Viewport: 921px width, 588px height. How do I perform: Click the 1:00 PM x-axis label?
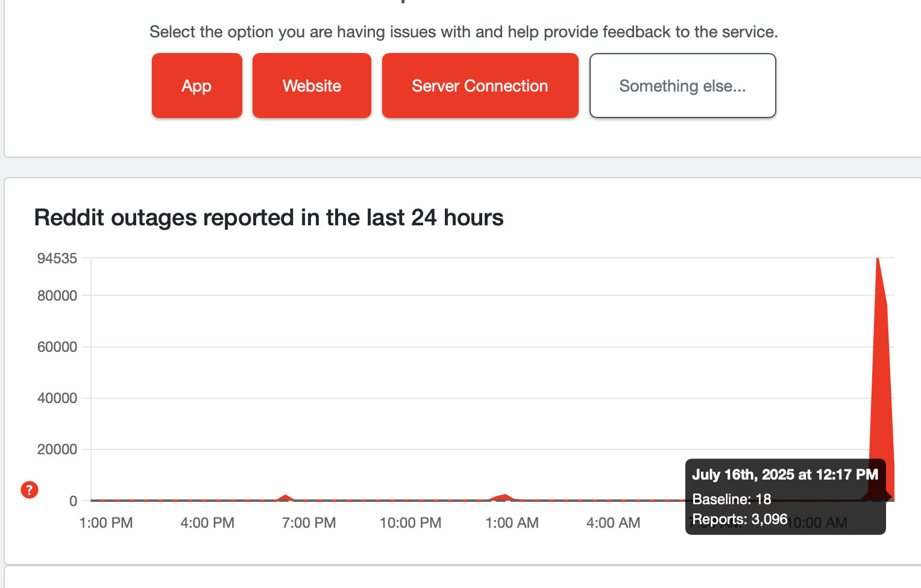[106, 523]
